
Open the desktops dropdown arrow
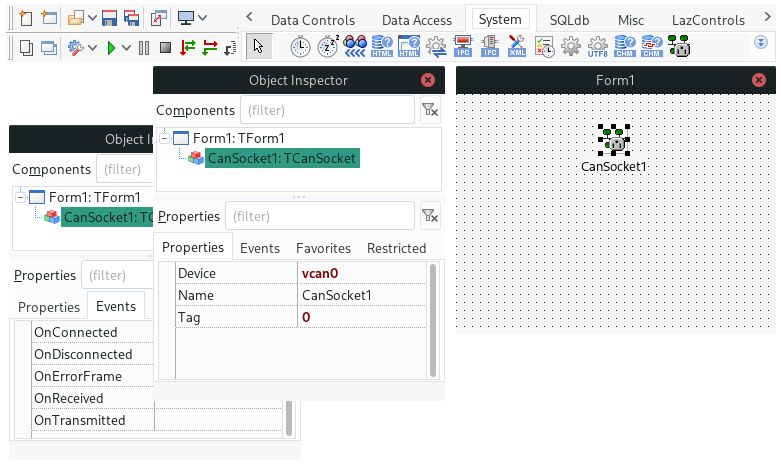pyautogui.click(x=202, y=18)
